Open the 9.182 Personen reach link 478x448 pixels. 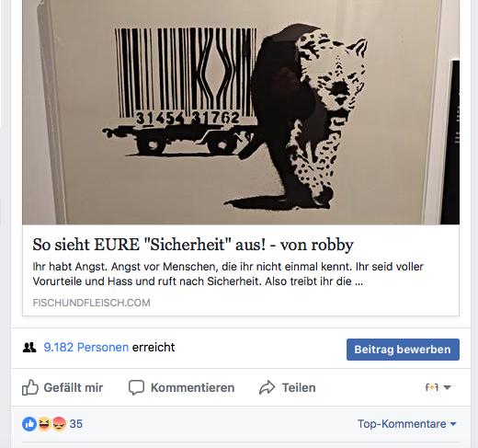[86, 348]
